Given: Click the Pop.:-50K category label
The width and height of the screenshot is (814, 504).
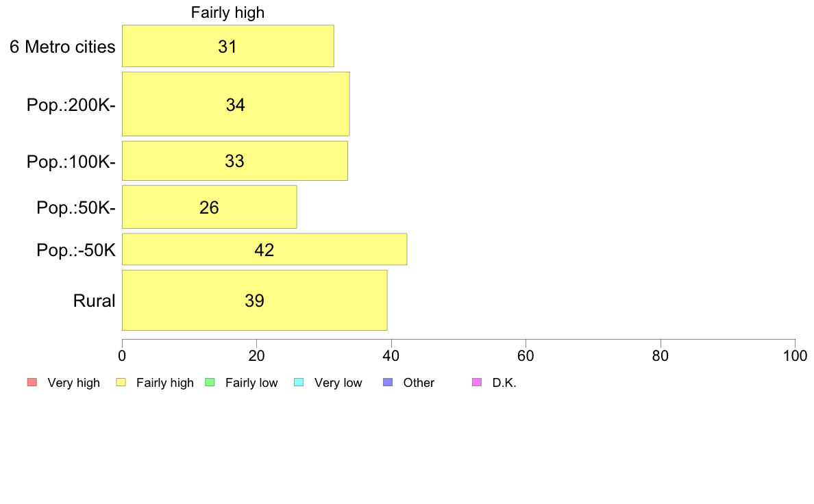Looking at the screenshot, I should (76, 251).
